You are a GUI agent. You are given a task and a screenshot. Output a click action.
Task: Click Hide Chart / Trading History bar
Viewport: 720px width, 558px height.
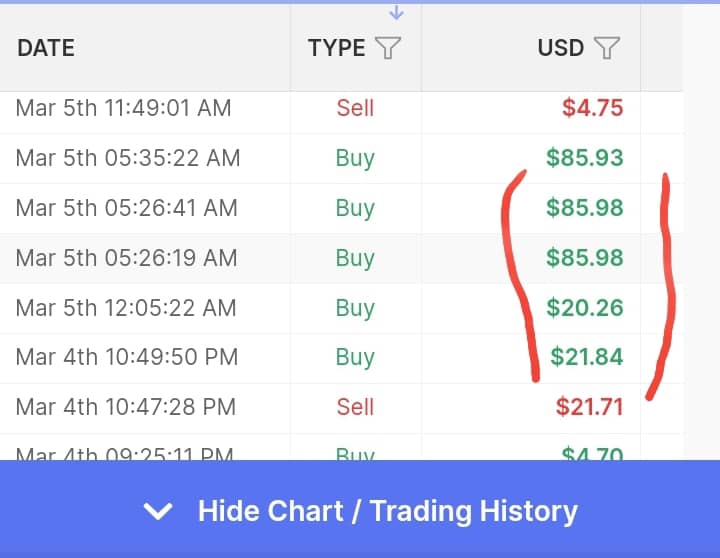pyautogui.click(x=360, y=509)
